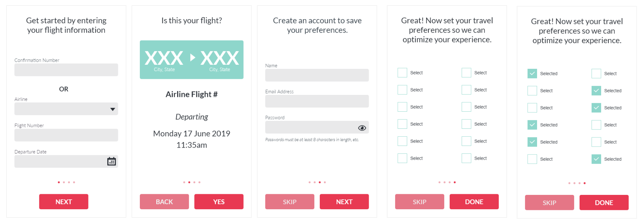Click the highlighted page dot on the create account screen
Viewport: 644px width, 224px height.
point(320,182)
